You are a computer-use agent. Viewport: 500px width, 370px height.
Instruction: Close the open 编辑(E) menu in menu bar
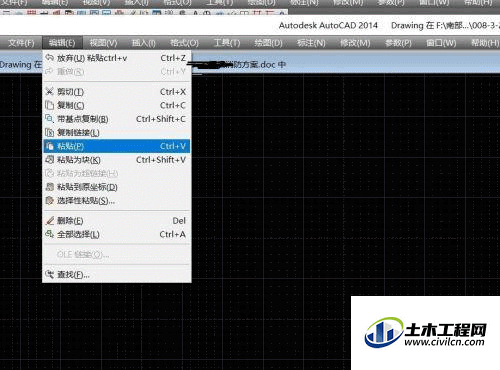pos(62,43)
